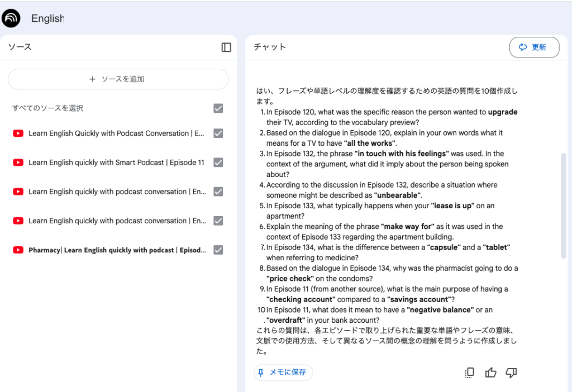572x392 pixels.
Task: Click the ソースを追加 button
Action: coord(118,79)
